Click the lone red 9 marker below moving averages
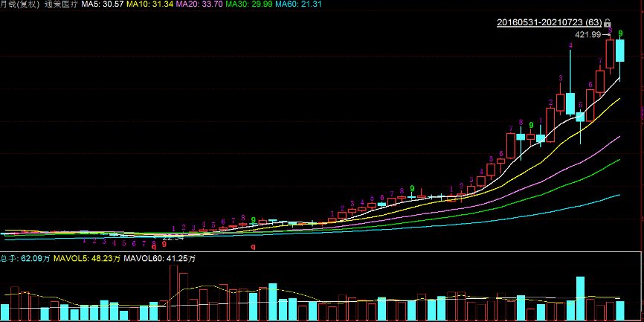 pos(253,246)
